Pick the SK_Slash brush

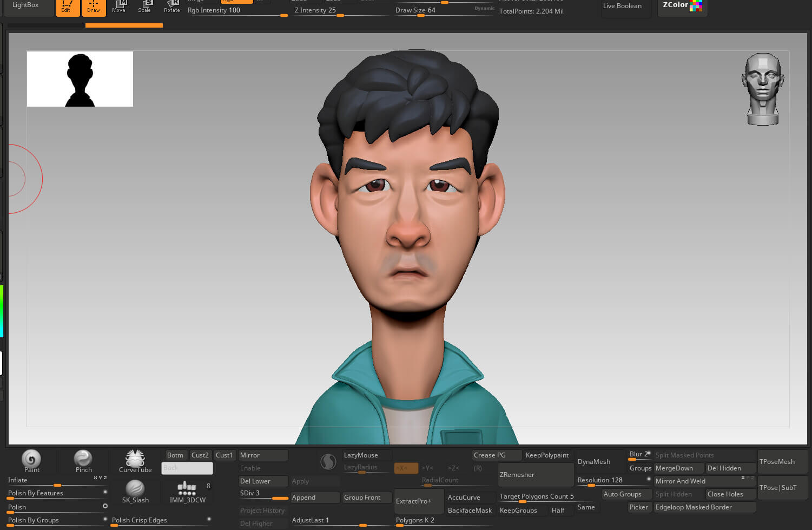135,490
